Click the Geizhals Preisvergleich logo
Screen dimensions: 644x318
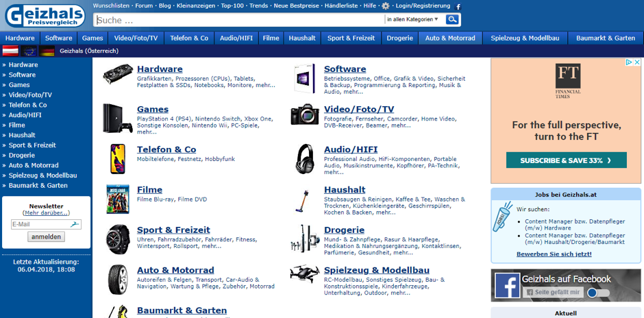tap(45, 16)
